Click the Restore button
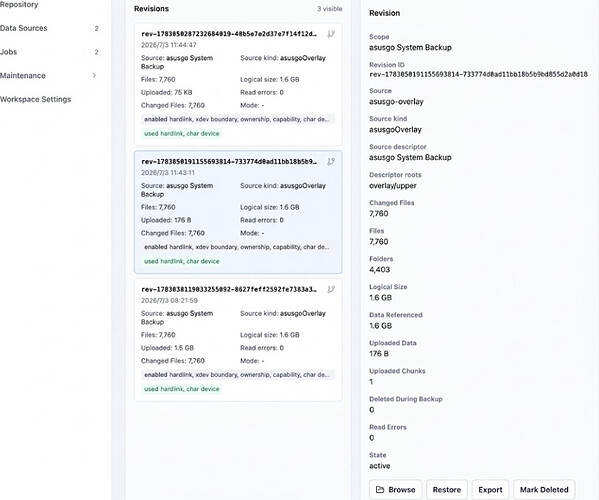 pyautogui.click(x=447, y=490)
